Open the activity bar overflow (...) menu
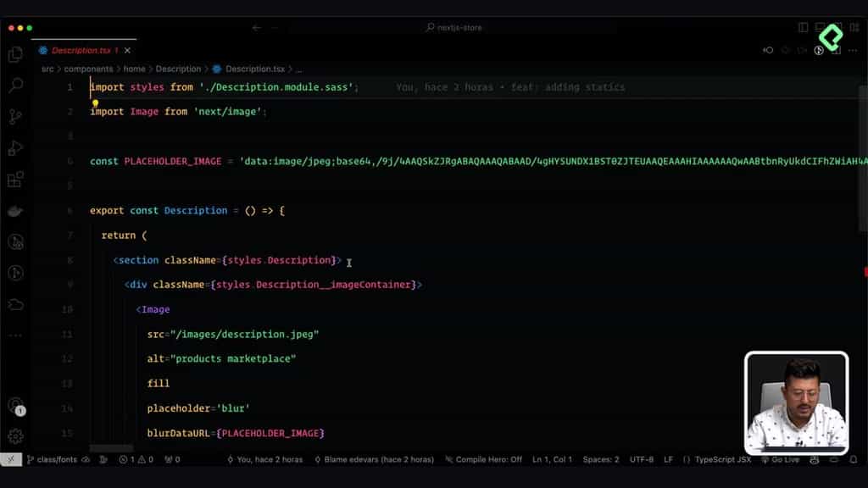Screen dimensions: 868x488 coord(15,335)
